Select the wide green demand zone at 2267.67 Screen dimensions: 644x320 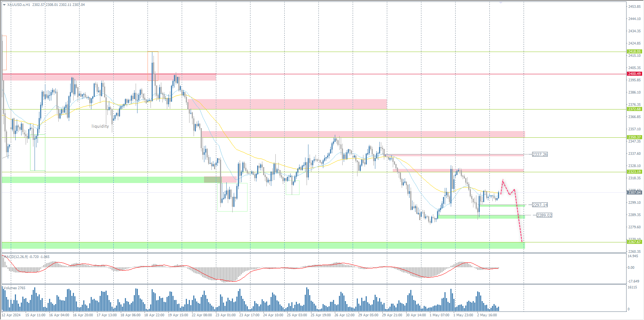click(x=263, y=245)
